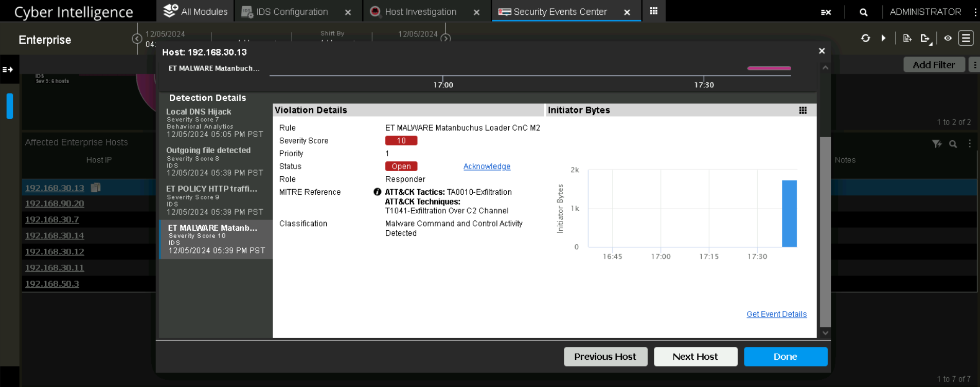Switch to the IDS Configuration tab
This screenshot has width=980, height=387.
click(x=292, y=12)
